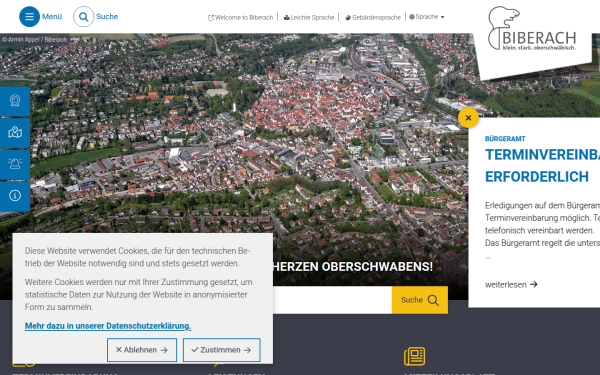Screen dimensions: 600x375
Task: Click the Biberach beaver logo
Action: [x=532, y=29]
